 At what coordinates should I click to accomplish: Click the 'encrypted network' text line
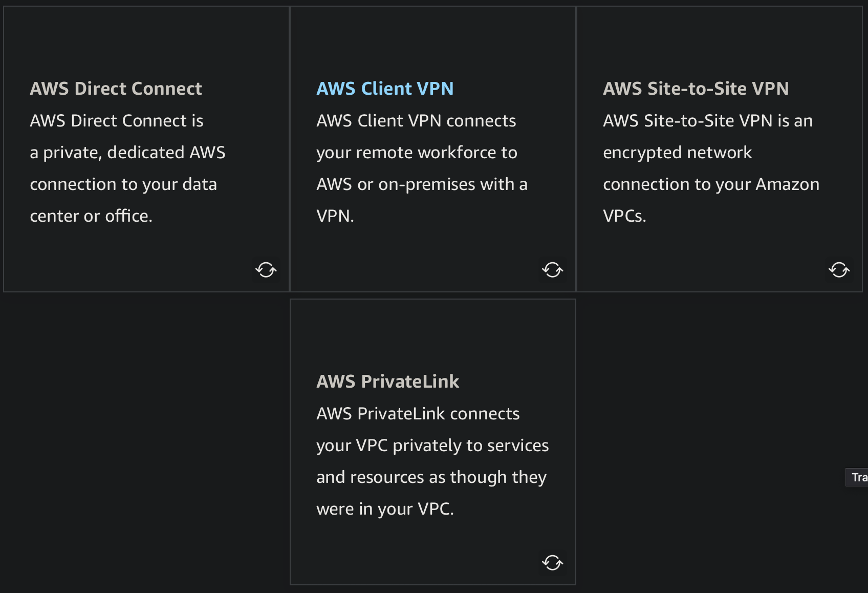click(677, 153)
